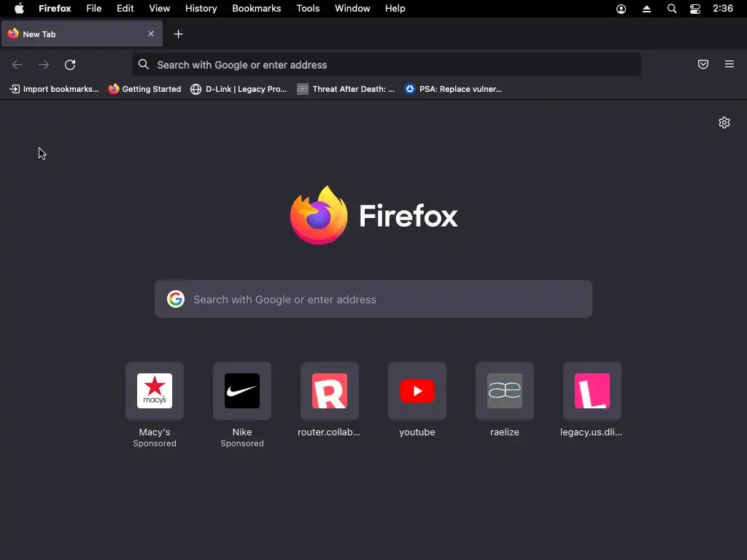Open the D-Link Legacy Pro bookmark
The image size is (747, 560).
click(239, 89)
